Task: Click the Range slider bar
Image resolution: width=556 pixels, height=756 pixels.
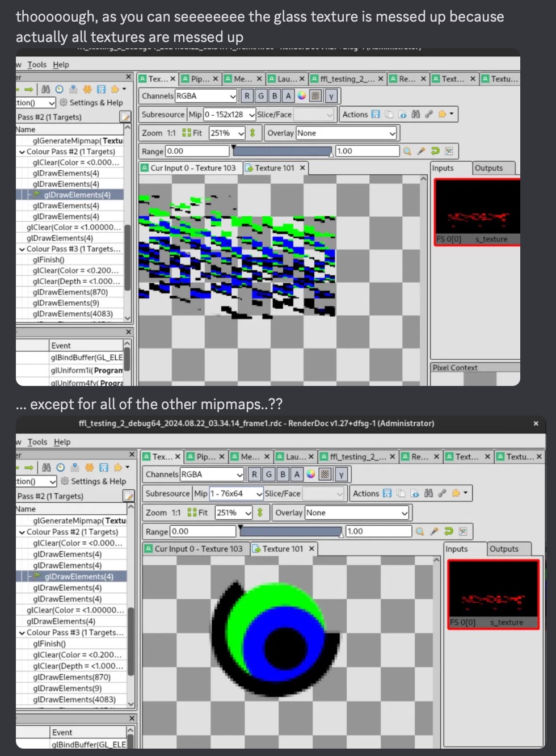Action: coord(284,151)
